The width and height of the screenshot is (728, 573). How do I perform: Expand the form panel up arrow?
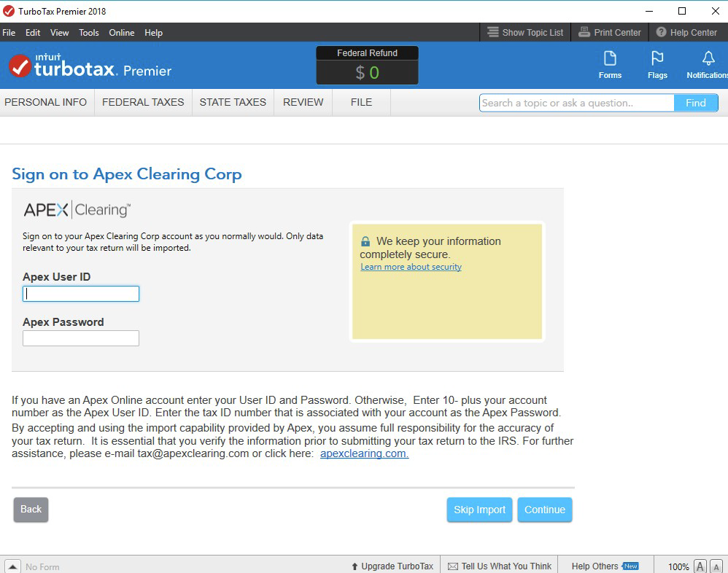(x=12, y=566)
